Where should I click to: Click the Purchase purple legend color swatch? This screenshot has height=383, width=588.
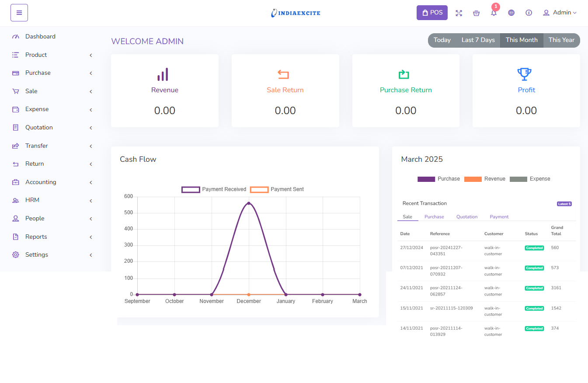pyautogui.click(x=426, y=179)
